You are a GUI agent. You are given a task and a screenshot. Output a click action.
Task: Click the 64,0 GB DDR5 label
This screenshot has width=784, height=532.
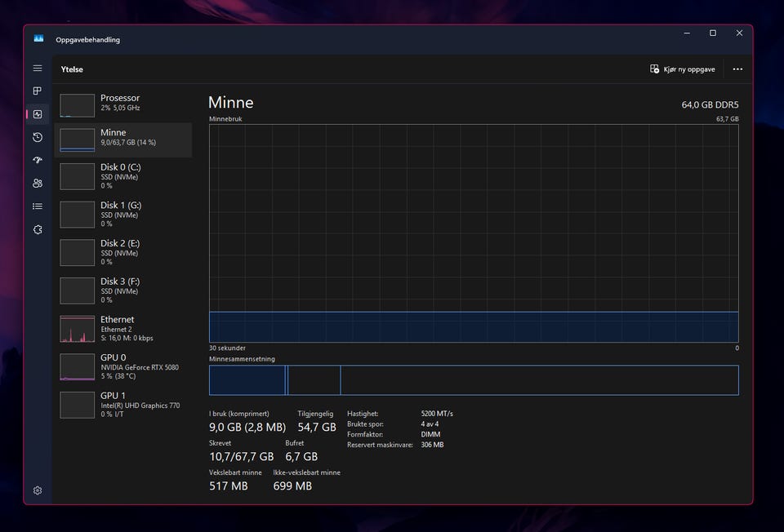[x=710, y=104]
